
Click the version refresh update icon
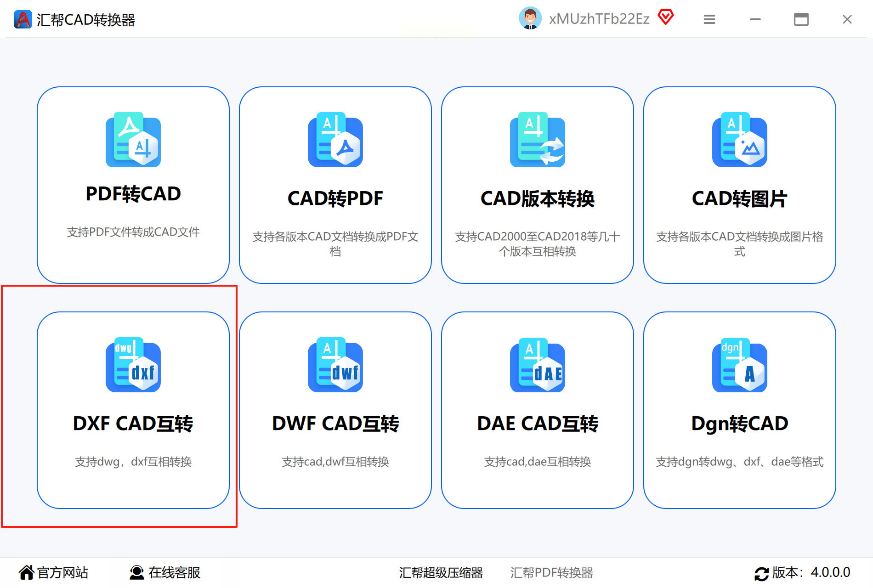click(761, 573)
